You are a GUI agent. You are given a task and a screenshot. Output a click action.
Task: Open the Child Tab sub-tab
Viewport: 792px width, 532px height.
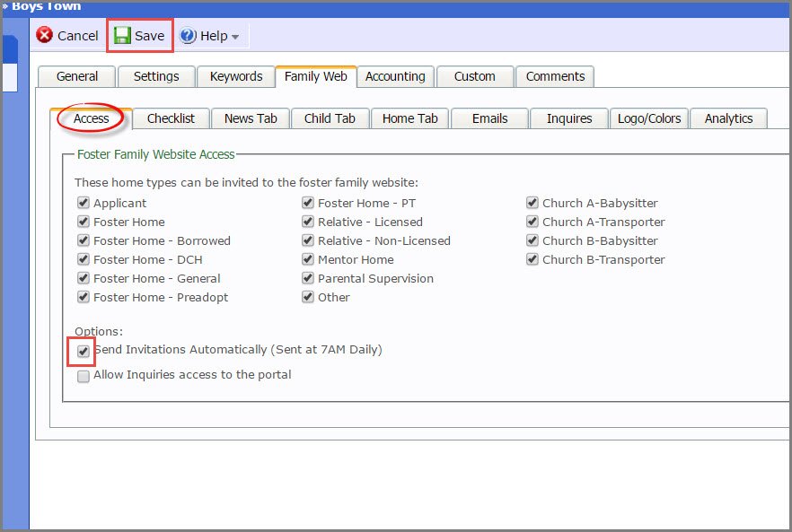tap(330, 118)
